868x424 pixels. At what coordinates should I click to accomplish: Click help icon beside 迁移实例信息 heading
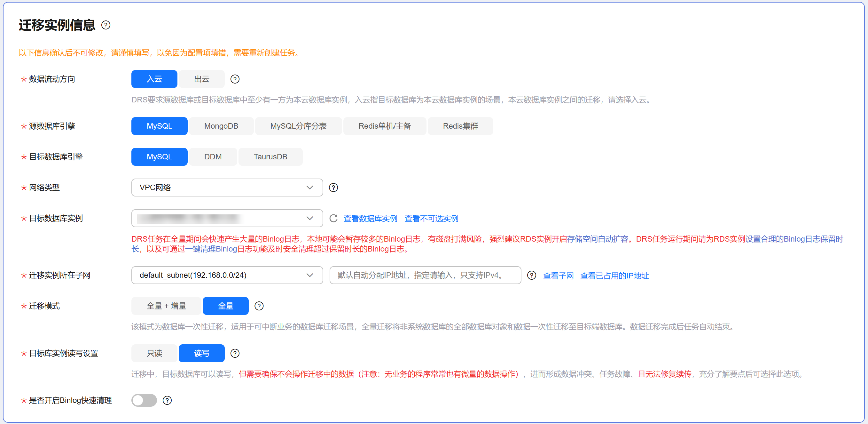pyautogui.click(x=106, y=25)
